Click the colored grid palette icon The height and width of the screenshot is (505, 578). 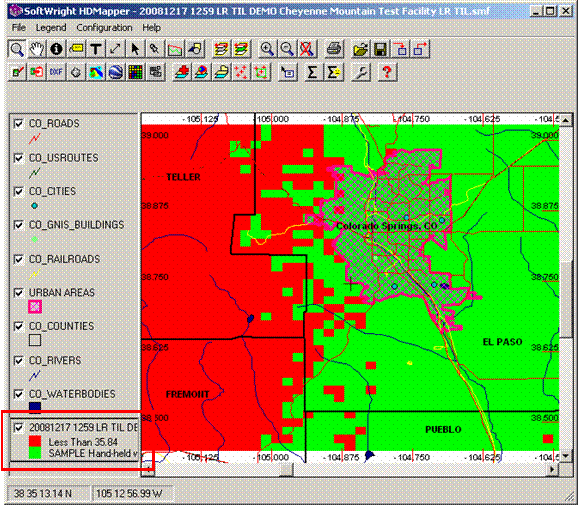point(135,72)
